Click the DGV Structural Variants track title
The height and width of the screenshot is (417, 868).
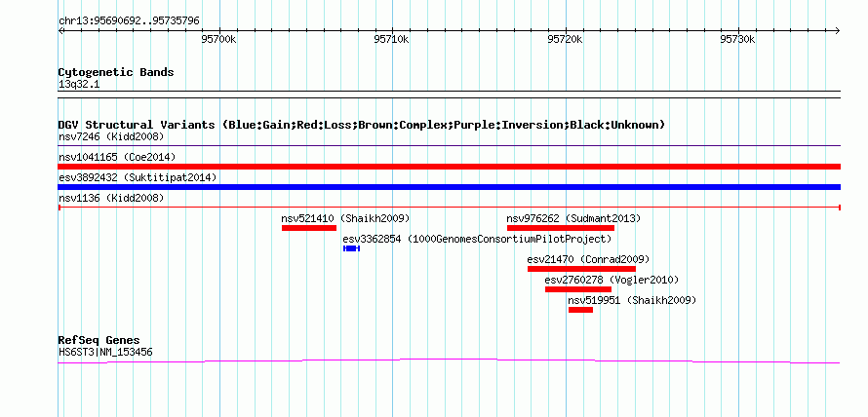point(362,125)
